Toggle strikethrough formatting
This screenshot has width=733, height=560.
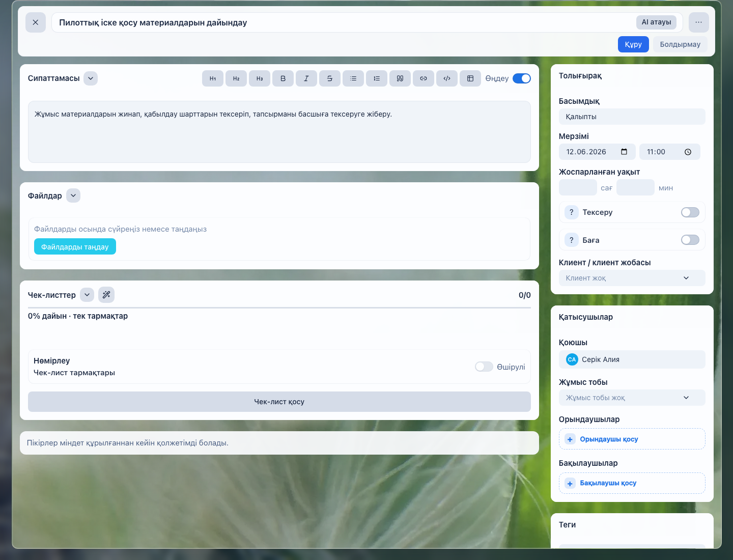coord(330,78)
